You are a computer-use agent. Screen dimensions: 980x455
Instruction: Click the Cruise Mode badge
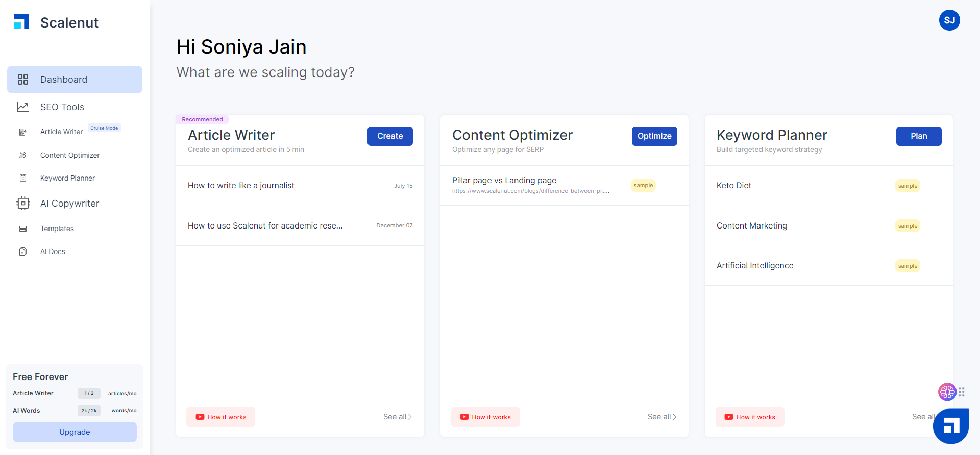tap(104, 128)
